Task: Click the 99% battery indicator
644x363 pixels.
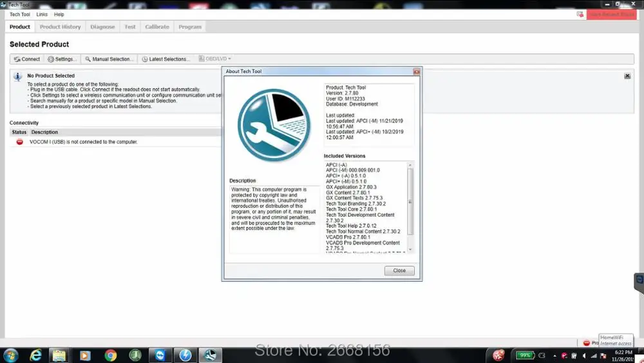Action: coord(525,355)
